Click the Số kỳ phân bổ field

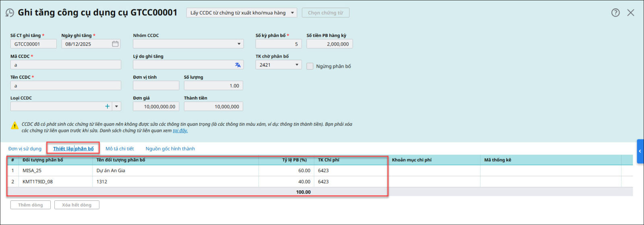click(x=278, y=44)
